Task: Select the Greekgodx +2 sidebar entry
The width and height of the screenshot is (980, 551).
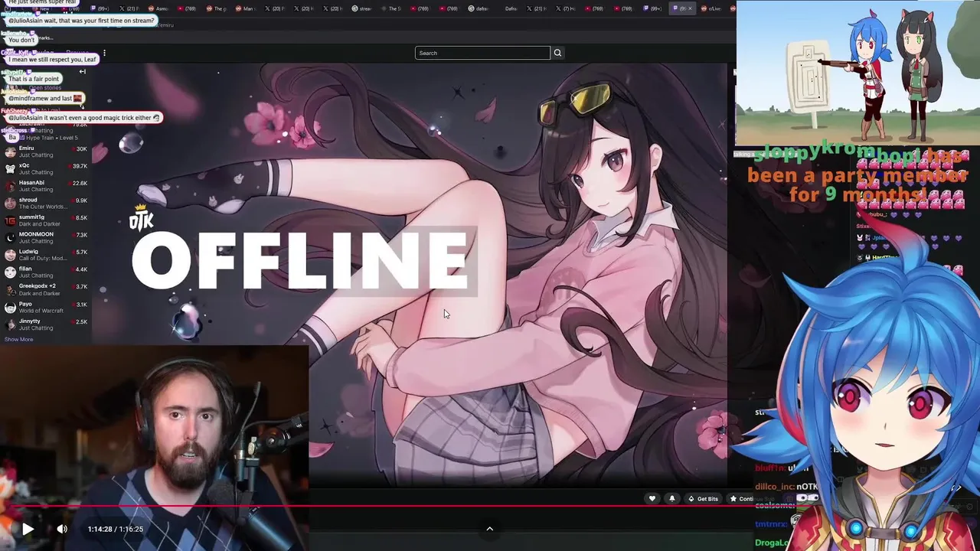Action: coord(46,289)
